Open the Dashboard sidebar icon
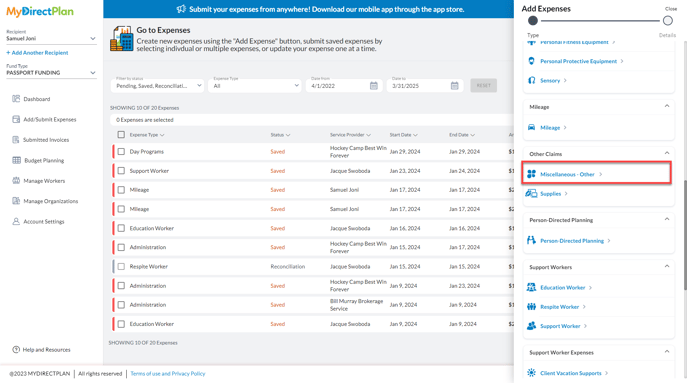Screen dimensions: 687x383 click(16, 99)
